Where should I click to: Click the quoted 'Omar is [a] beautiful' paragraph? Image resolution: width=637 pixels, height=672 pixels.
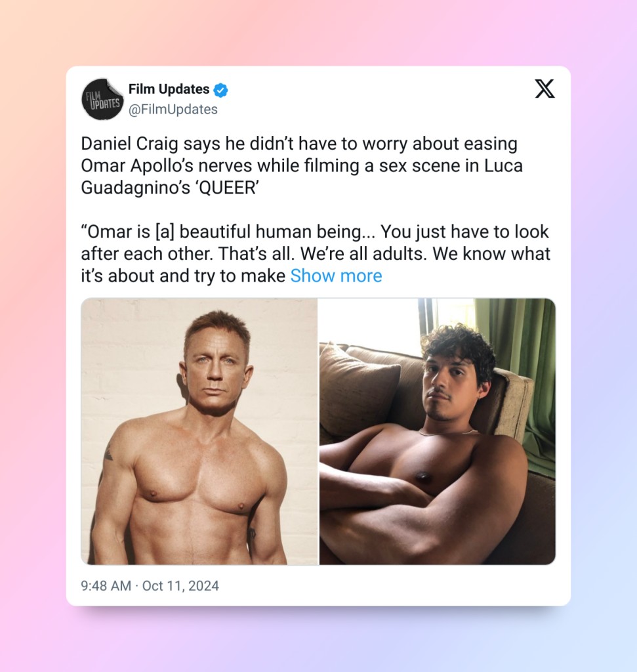pos(316,254)
